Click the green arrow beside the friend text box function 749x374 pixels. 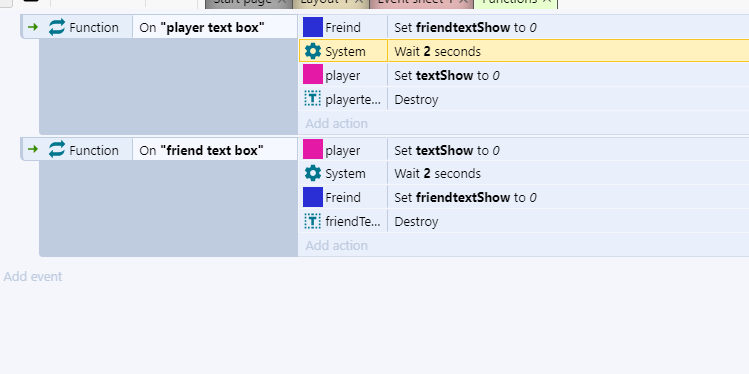pyautogui.click(x=32, y=150)
